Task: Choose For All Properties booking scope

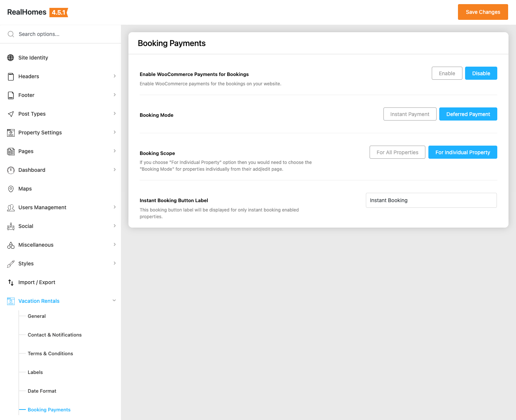Action: 397,152
